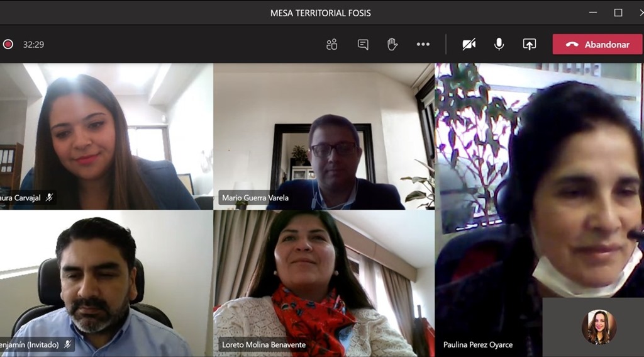
Task: Click the 32:29 meeting timer
Action: pyautogui.click(x=34, y=45)
